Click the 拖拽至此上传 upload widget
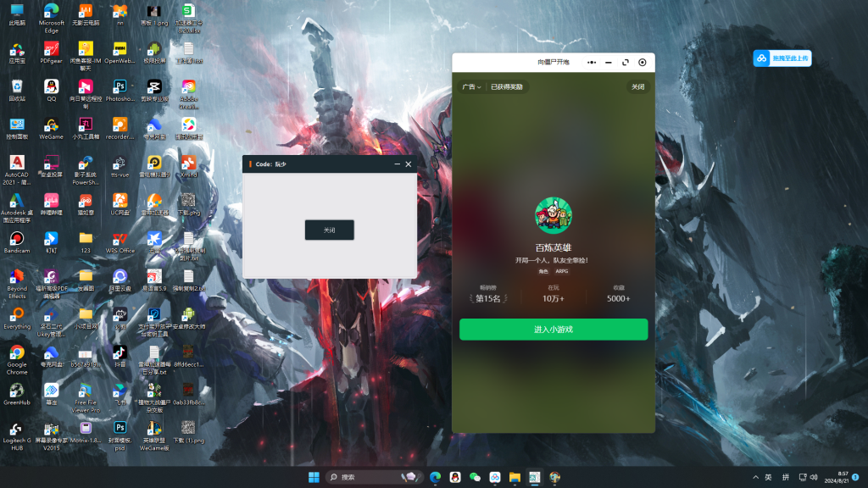This screenshot has height=488, width=868. click(782, 58)
